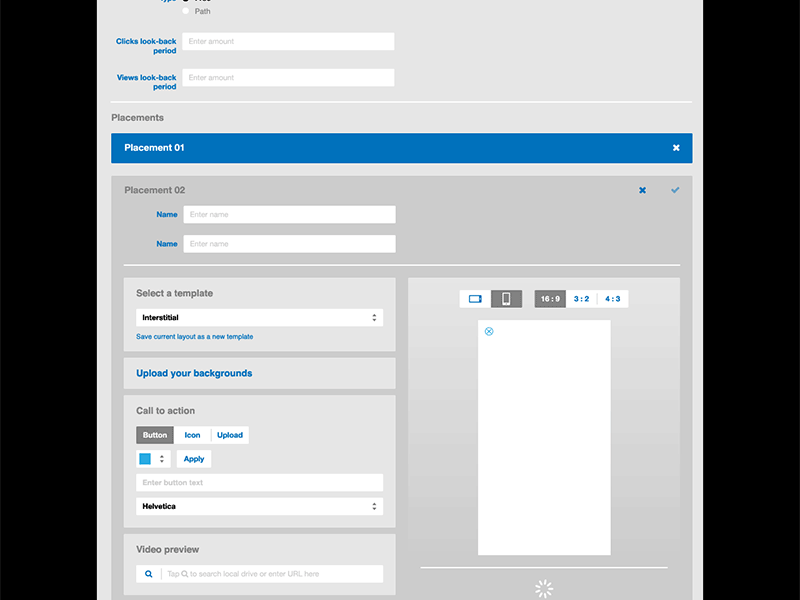Click the remove icon inside the preview canvas
Image resolution: width=800 pixels, height=600 pixels.
(x=487, y=331)
